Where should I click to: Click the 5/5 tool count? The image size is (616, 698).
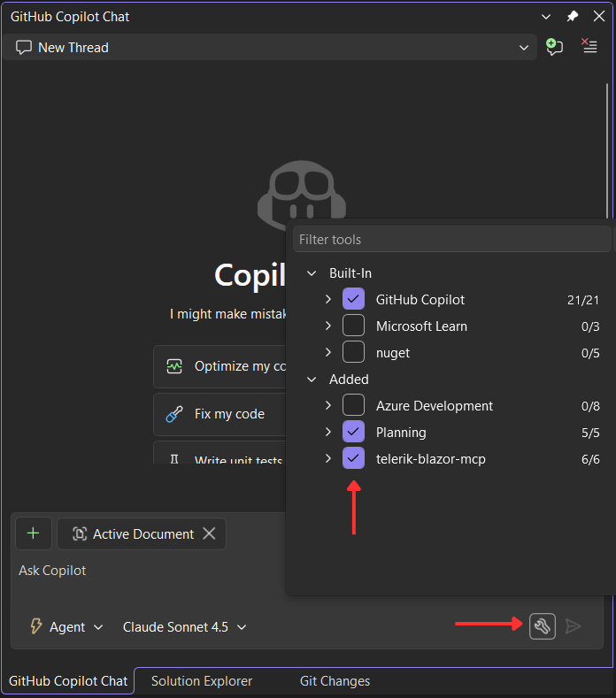[590, 433]
